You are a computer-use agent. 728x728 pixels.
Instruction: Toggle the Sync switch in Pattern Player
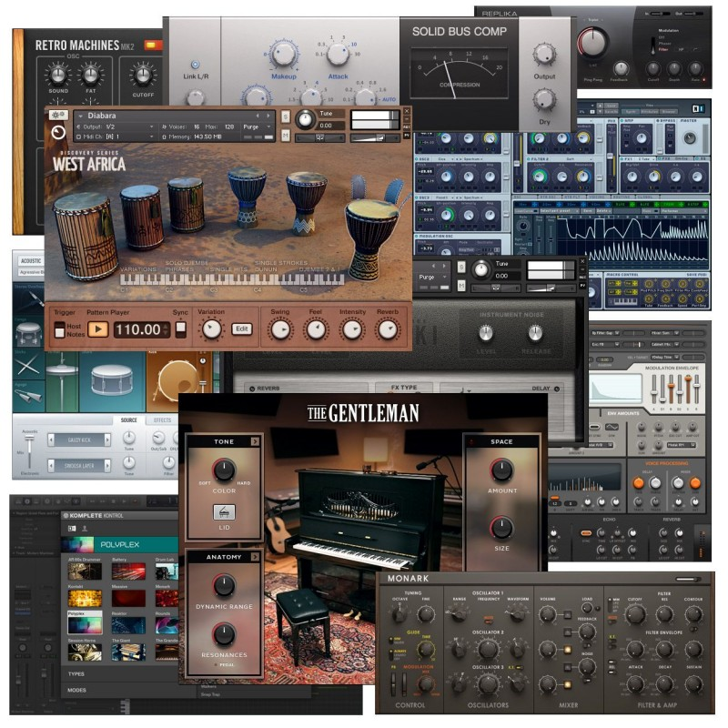180,329
